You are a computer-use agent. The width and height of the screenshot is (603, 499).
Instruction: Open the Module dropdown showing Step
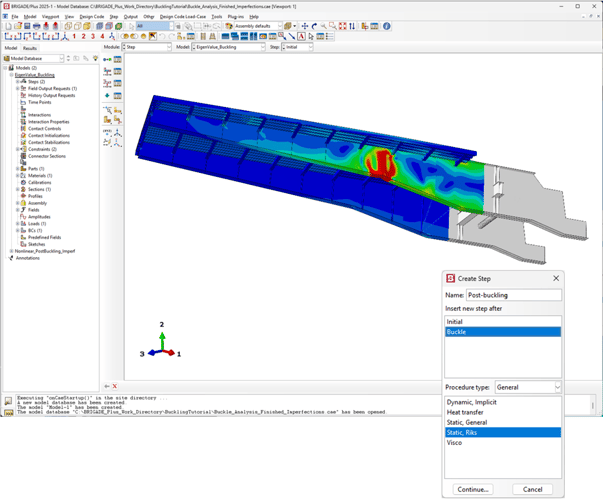pos(145,47)
